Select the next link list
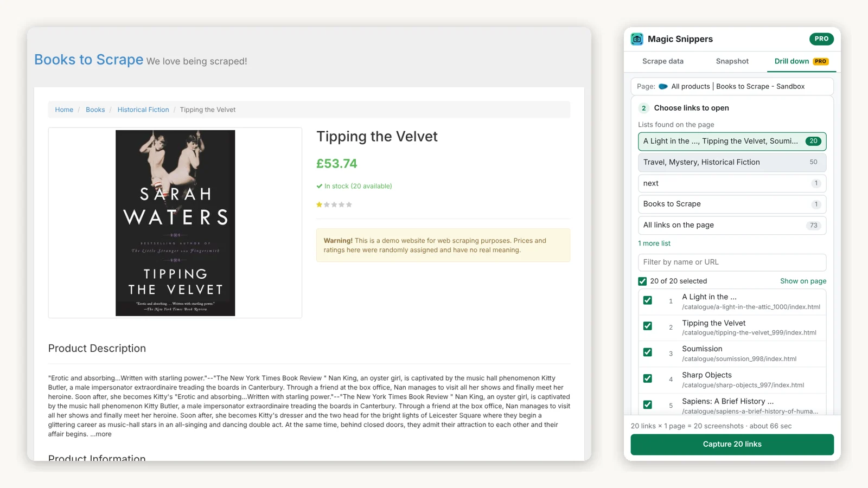 [732, 183]
